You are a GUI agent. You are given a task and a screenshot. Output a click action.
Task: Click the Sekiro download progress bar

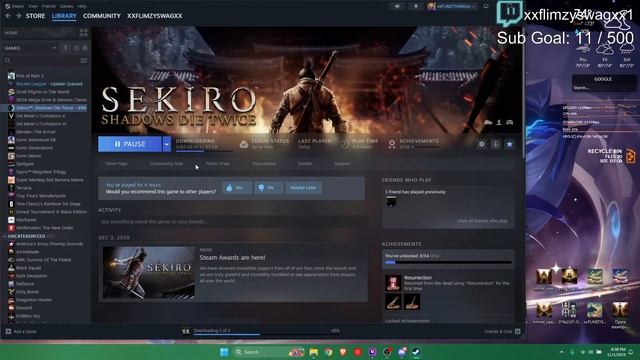(x=204, y=151)
